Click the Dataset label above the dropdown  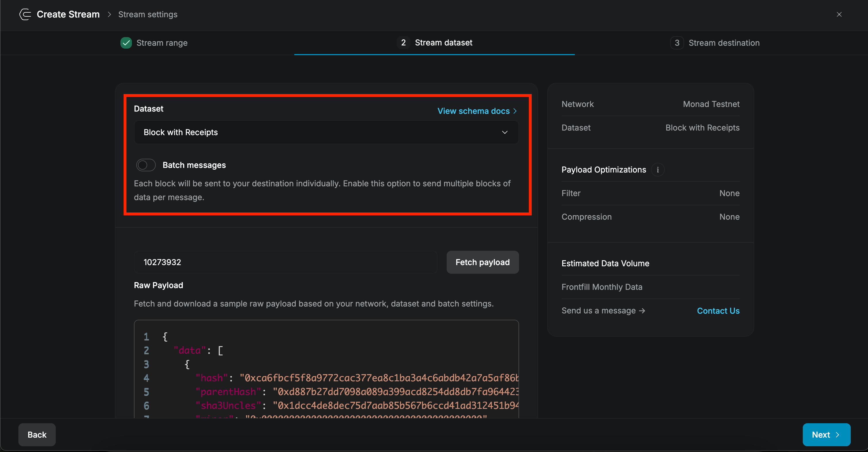149,108
